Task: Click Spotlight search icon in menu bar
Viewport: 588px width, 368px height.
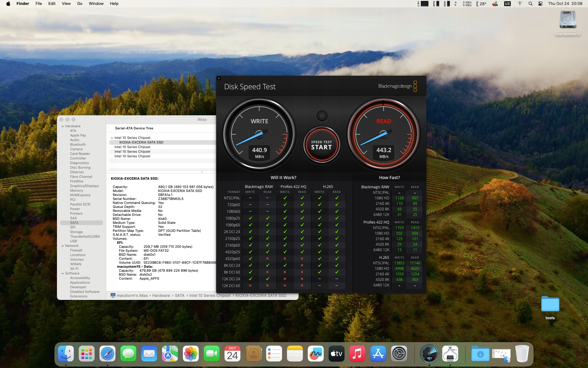Action: click(x=530, y=4)
